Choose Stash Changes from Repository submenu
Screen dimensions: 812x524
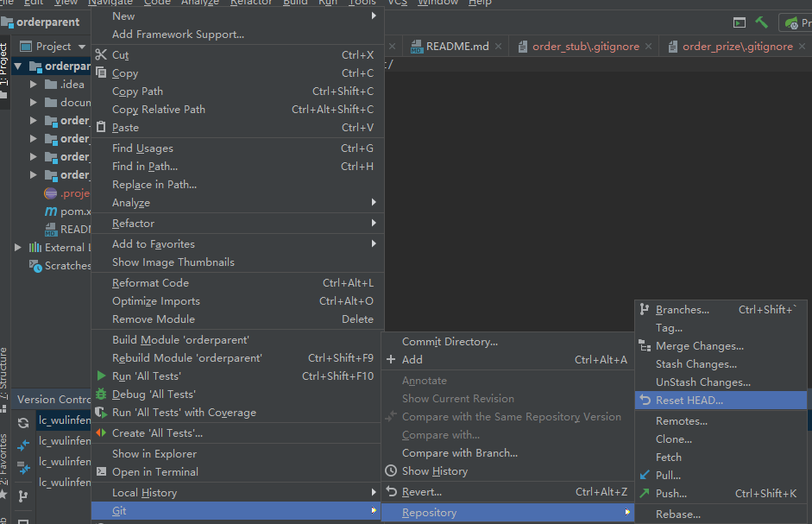[696, 363]
